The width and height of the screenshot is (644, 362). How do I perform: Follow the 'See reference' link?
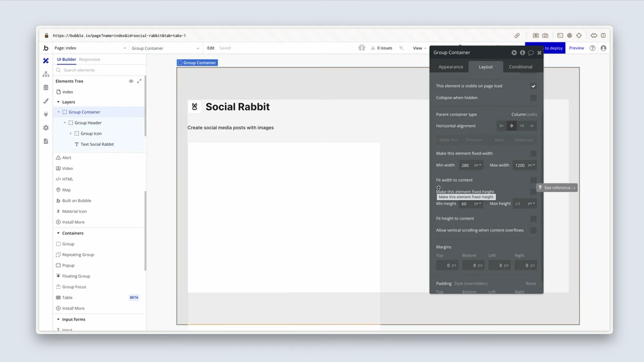tap(558, 187)
